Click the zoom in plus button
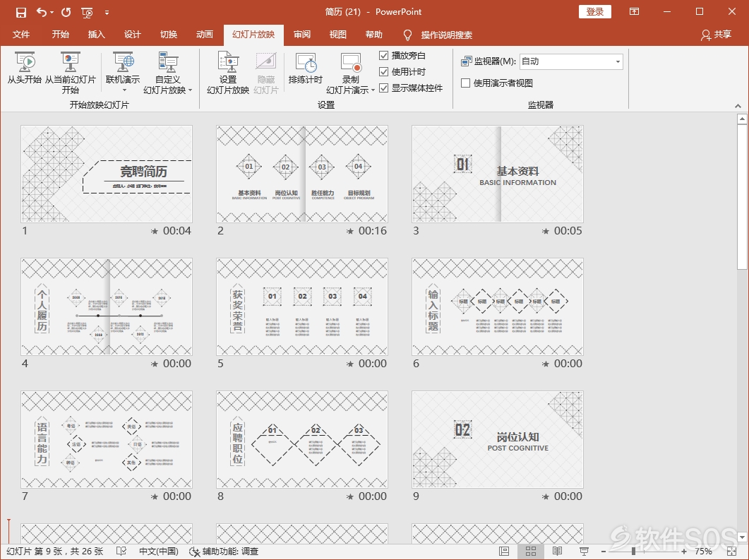The height and width of the screenshot is (560, 749). click(x=684, y=552)
